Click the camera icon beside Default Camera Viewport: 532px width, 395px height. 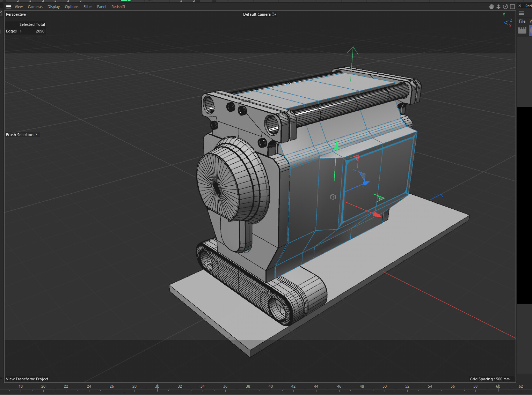point(274,14)
